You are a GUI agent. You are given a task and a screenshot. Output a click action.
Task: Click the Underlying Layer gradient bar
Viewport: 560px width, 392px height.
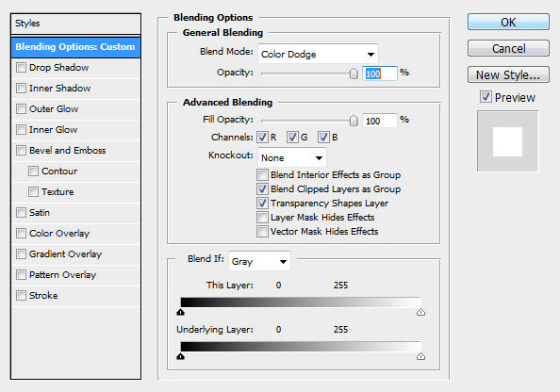click(x=301, y=346)
